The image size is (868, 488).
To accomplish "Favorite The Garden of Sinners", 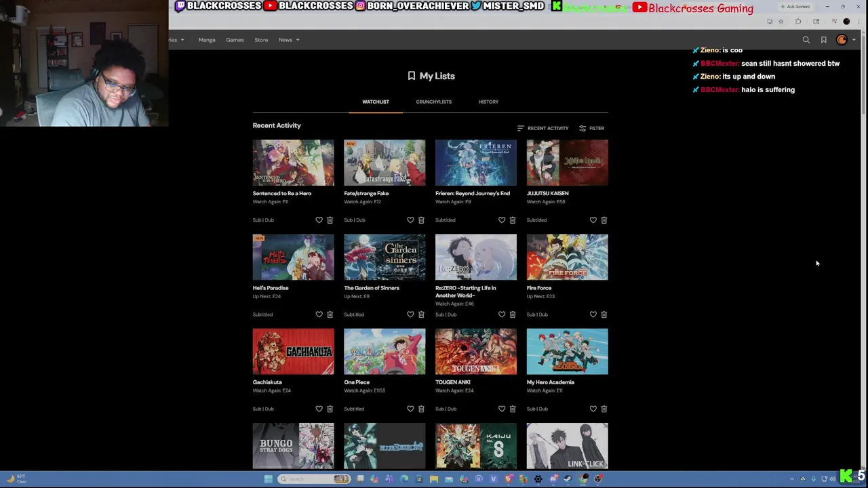I will tap(410, 314).
